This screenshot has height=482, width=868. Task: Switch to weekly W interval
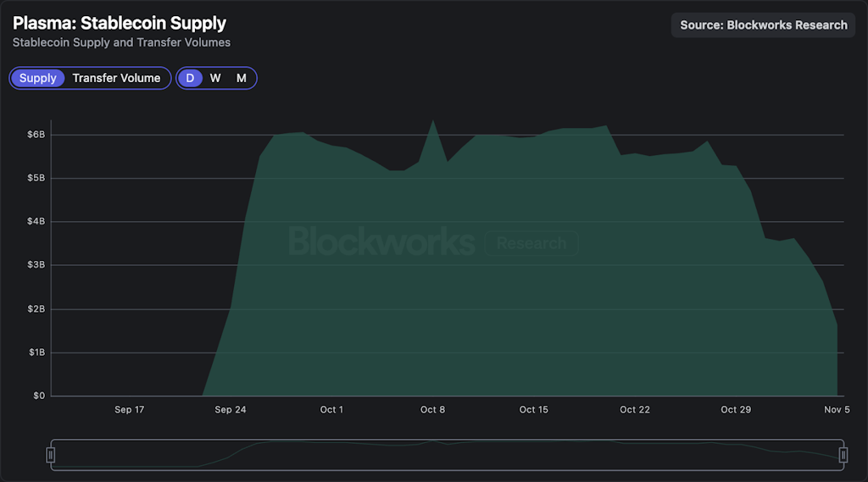click(215, 78)
